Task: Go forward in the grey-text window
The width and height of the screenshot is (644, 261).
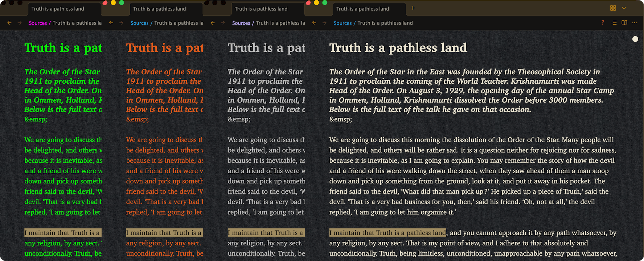Action: (x=223, y=23)
